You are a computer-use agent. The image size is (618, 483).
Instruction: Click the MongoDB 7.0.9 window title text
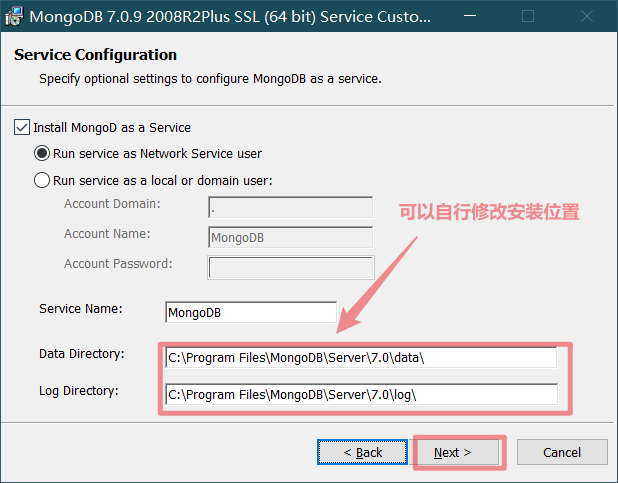(x=230, y=17)
